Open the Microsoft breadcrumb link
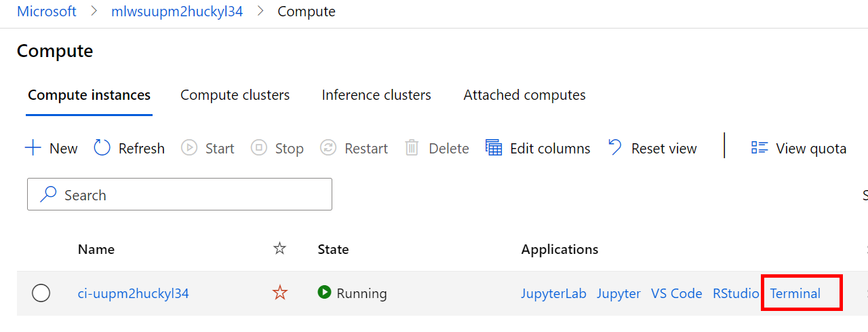The width and height of the screenshot is (868, 332). tap(47, 12)
